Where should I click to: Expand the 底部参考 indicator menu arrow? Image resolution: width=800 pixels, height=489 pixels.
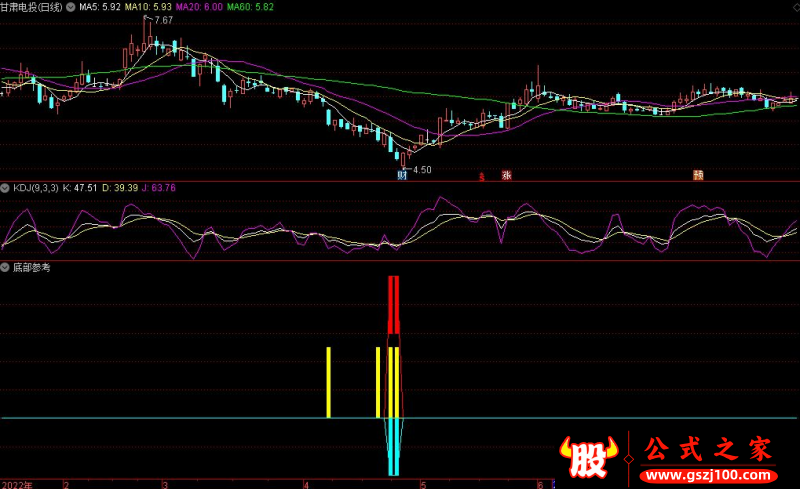tap(6, 268)
